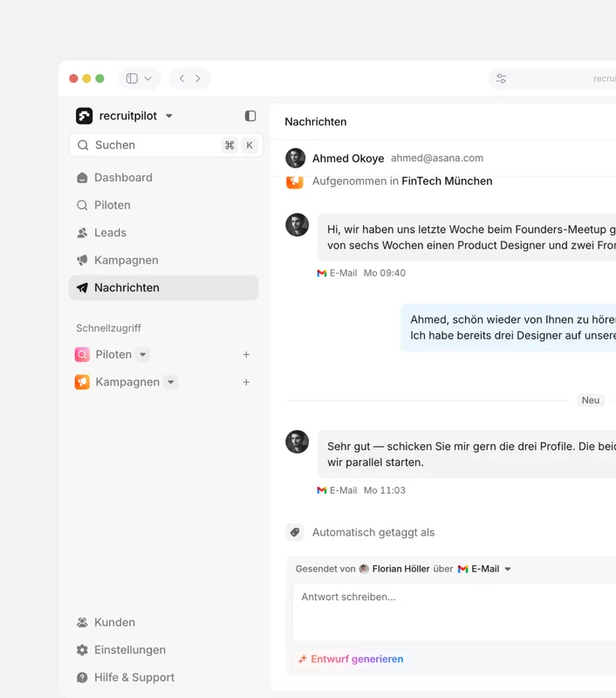This screenshot has width=616, height=698.
Task: Open Einstellungen settings
Action: click(163, 650)
